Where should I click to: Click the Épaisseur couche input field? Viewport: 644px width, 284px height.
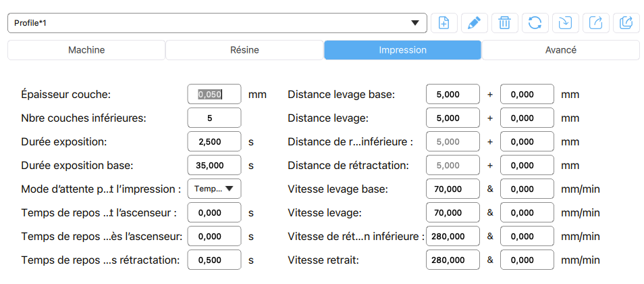point(214,95)
